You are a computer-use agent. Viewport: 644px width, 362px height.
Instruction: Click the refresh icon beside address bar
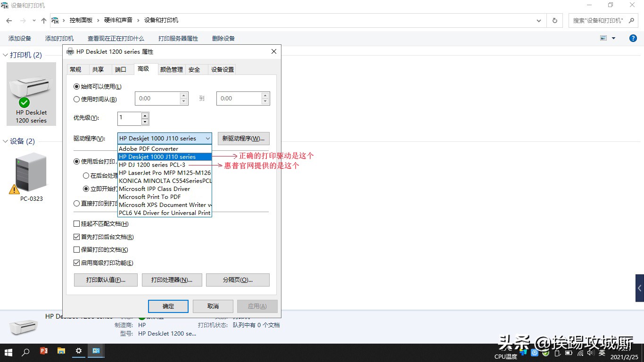point(555,20)
